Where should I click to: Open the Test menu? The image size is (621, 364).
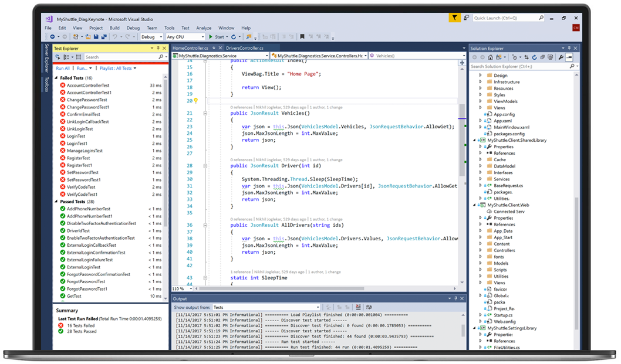click(184, 28)
